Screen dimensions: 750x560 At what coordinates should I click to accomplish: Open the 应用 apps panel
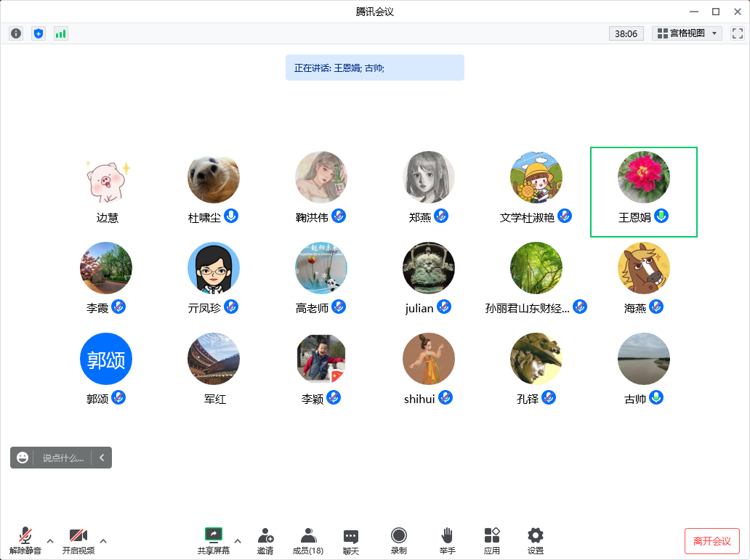click(492, 540)
